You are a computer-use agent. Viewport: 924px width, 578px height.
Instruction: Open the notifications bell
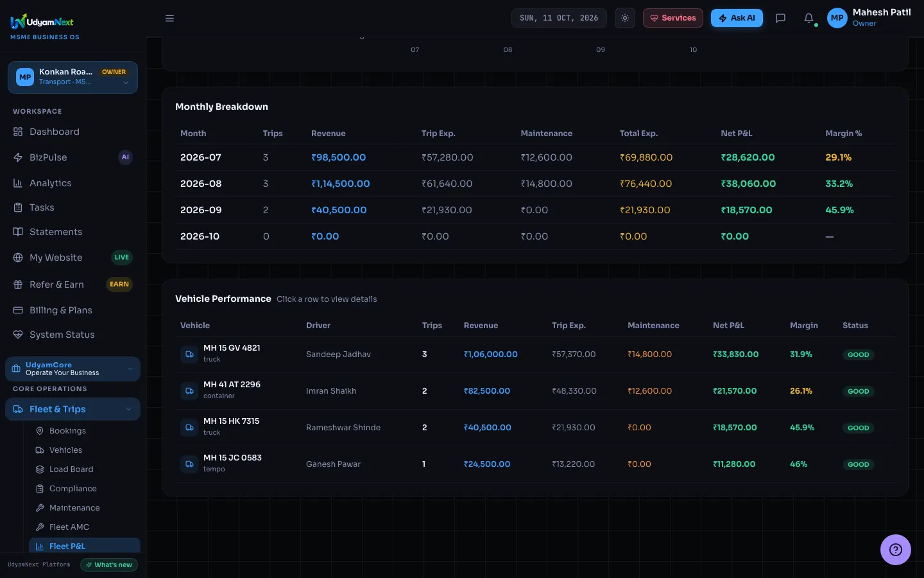pos(809,18)
